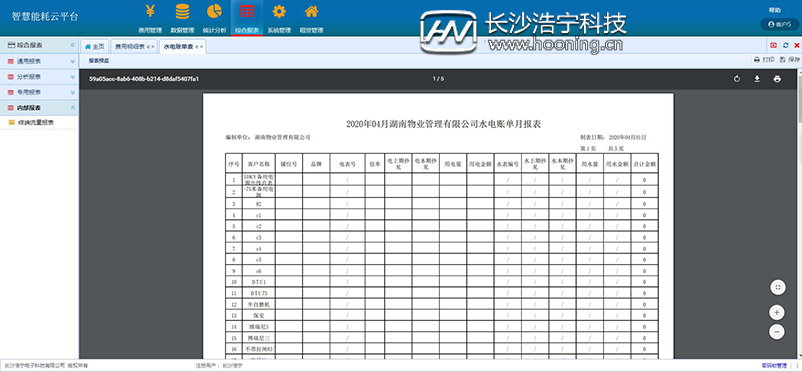Click the 内部报表 red list icon
The width and height of the screenshot is (802, 372).
11,108
